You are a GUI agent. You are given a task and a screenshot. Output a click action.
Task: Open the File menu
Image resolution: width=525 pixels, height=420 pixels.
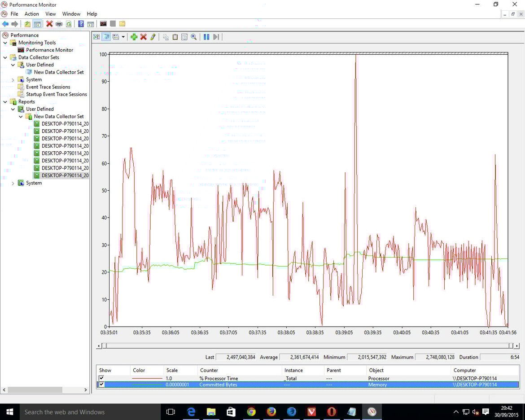[14, 14]
